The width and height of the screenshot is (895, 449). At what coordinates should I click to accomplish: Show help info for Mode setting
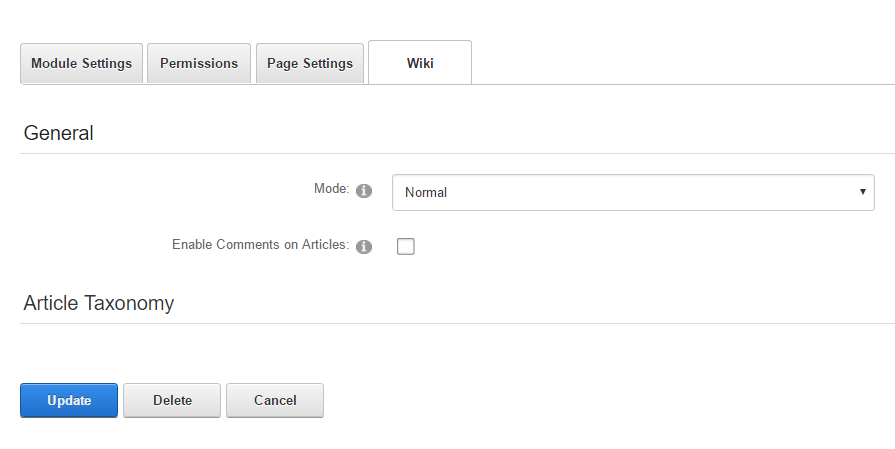tap(364, 190)
